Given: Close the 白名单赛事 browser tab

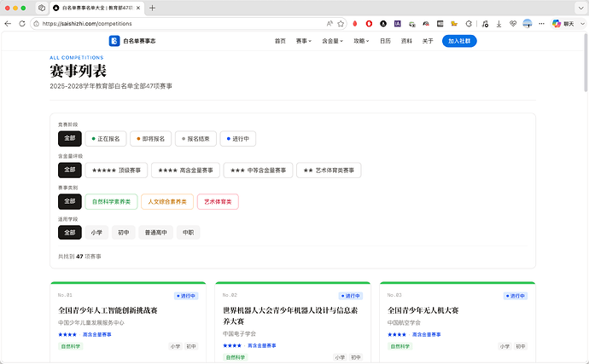Looking at the screenshot, I should pos(137,8).
